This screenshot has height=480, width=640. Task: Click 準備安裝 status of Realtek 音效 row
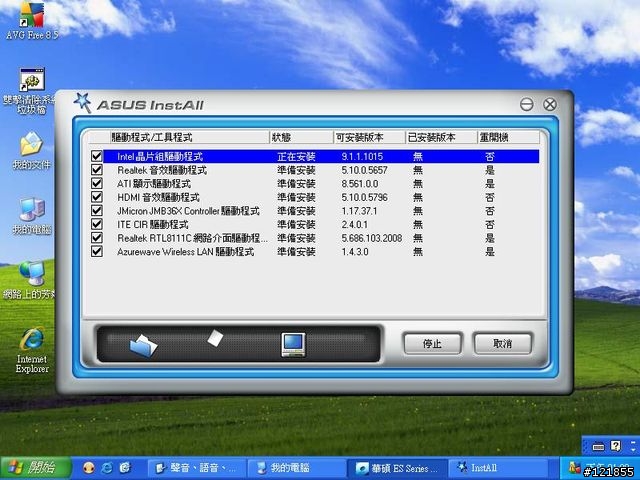[296, 170]
